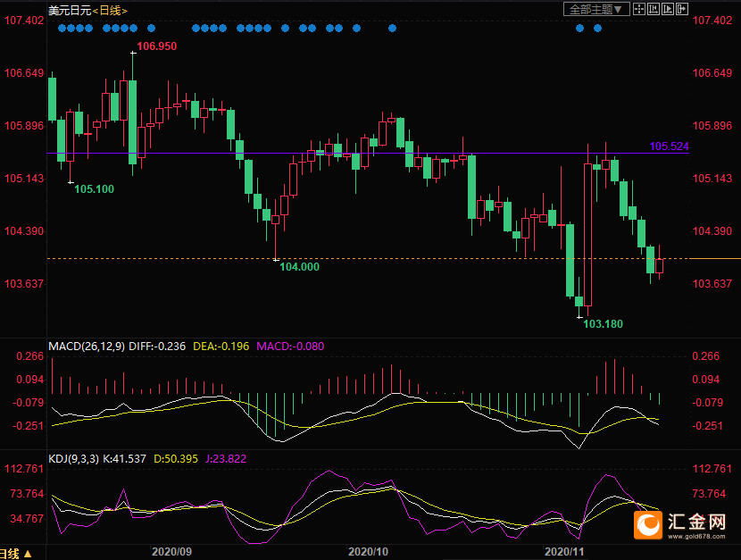Toggle the crosshair cursor icon
The height and width of the screenshot is (560, 741).
[x=639, y=9]
